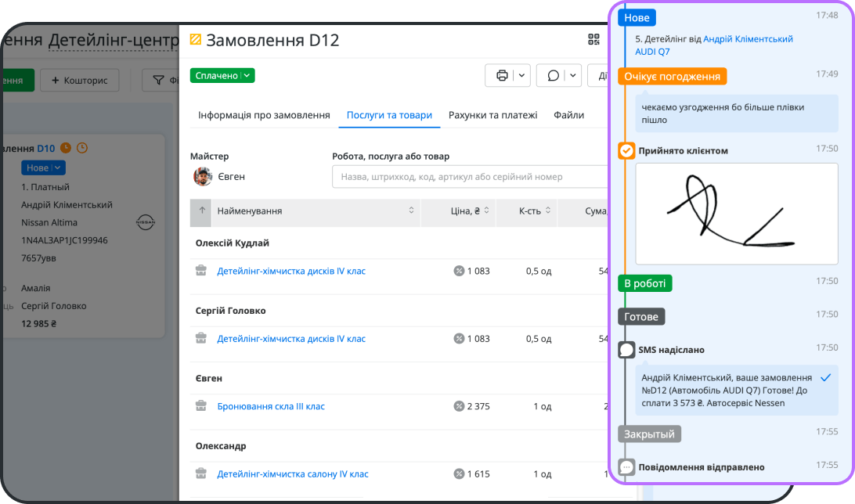Screen dimensions: 855x504
Task: Click the чекаємо узгодження comment bubble
Action: [737, 113]
